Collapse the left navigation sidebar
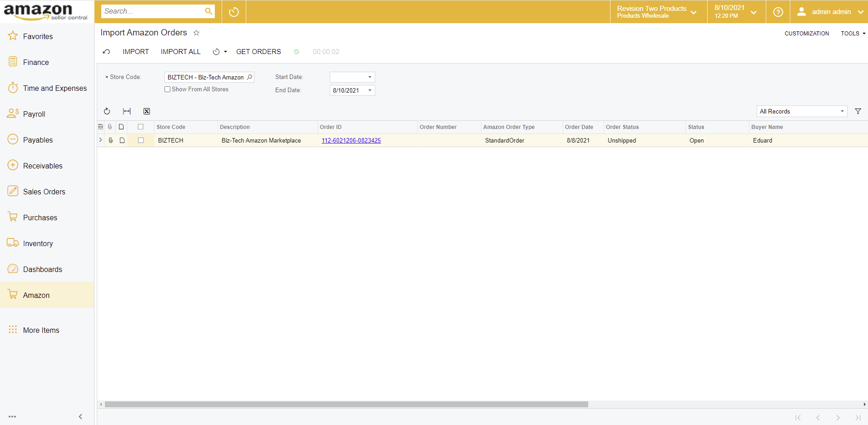The image size is (868, 425). tap(80, 416)
